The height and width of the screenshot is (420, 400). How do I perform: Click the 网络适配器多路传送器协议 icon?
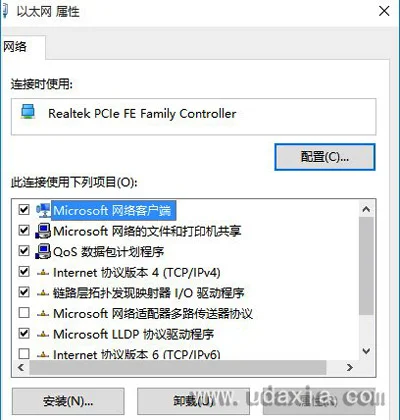[43, 314]
